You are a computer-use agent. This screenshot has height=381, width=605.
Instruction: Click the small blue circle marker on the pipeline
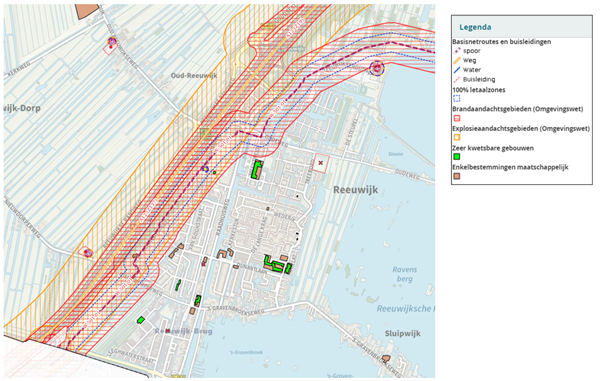(206, 169)
